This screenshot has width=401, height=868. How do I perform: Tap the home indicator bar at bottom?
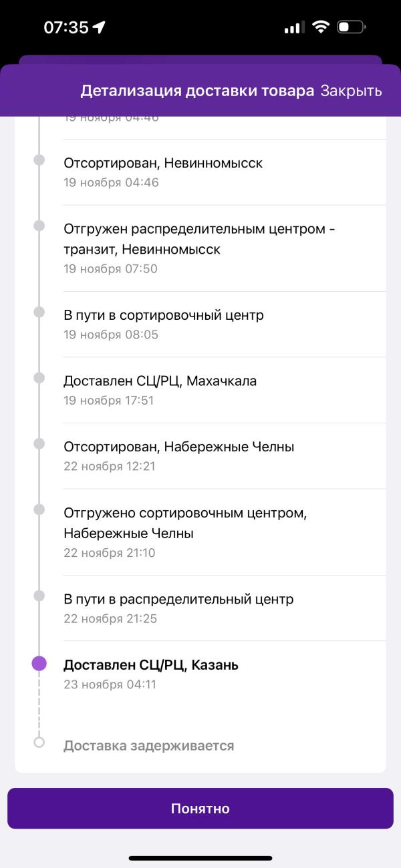point(200,858)
